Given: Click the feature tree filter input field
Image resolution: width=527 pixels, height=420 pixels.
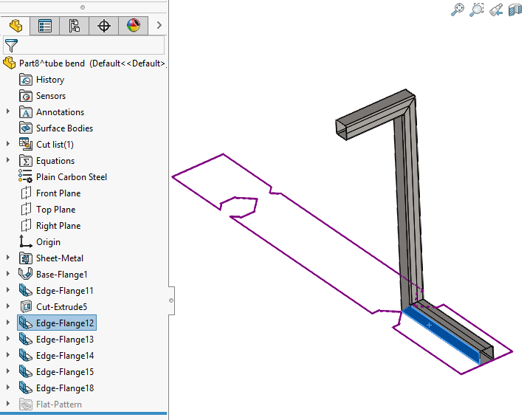Looking at the screenshot, I should click(x=84, y=45).
